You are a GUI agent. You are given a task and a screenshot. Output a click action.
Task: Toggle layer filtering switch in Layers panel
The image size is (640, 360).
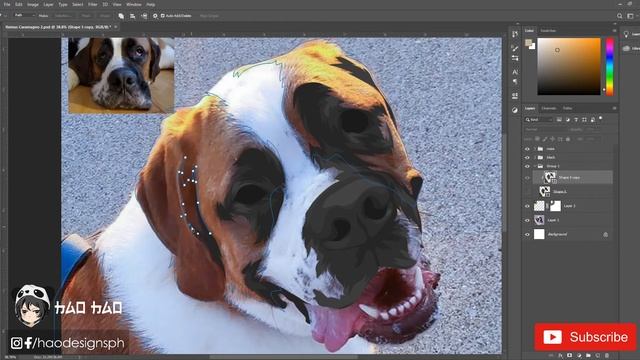coord(600,118)
